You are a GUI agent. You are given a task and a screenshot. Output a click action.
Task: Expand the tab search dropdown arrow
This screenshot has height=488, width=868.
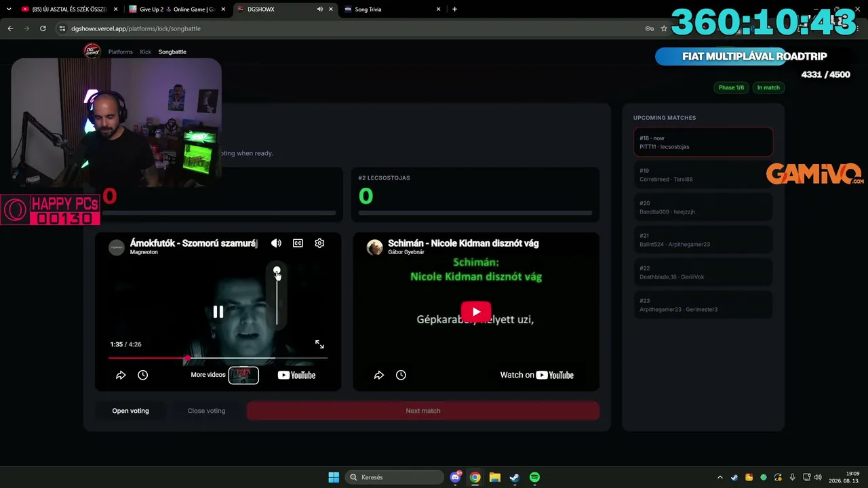9,9
